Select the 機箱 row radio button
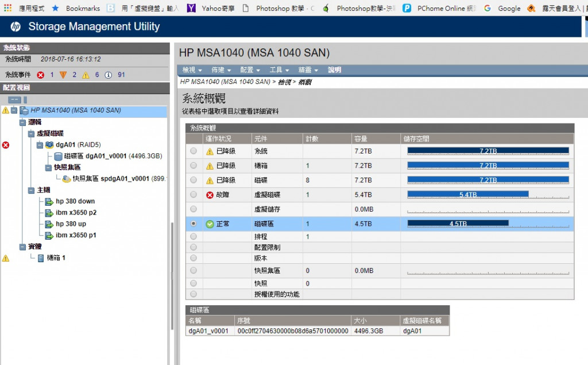This screenshot has height=365, width=588. (194, 165)
